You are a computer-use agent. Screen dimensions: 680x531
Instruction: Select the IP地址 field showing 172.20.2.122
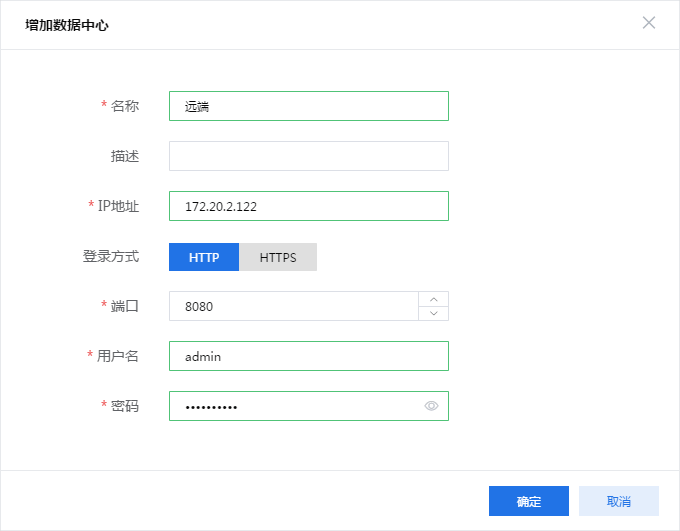tap(309, 206)
